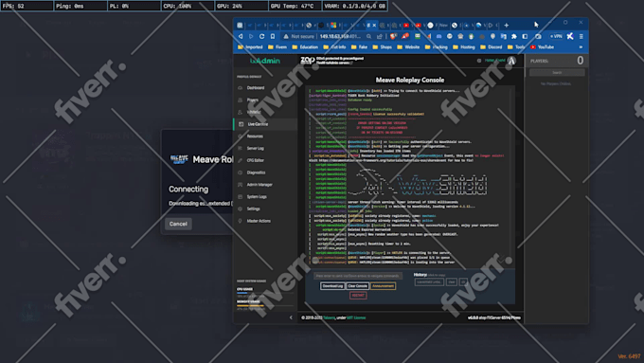Close the active browser tab

pos(374,26)
